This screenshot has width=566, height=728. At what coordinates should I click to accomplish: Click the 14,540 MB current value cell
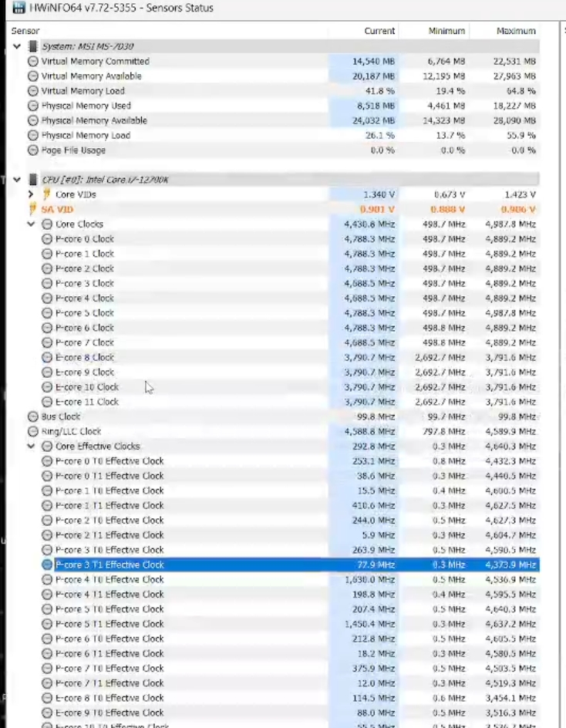pyautogui.click(x=363, y=61)
